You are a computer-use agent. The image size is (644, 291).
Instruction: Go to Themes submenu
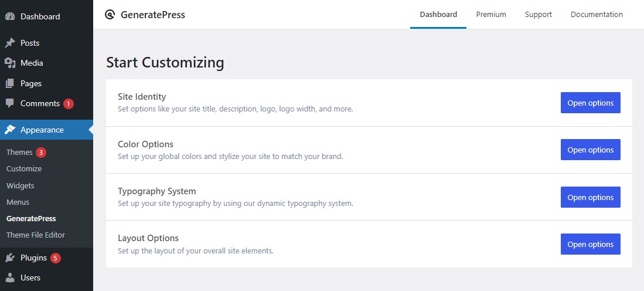point(19,152)
